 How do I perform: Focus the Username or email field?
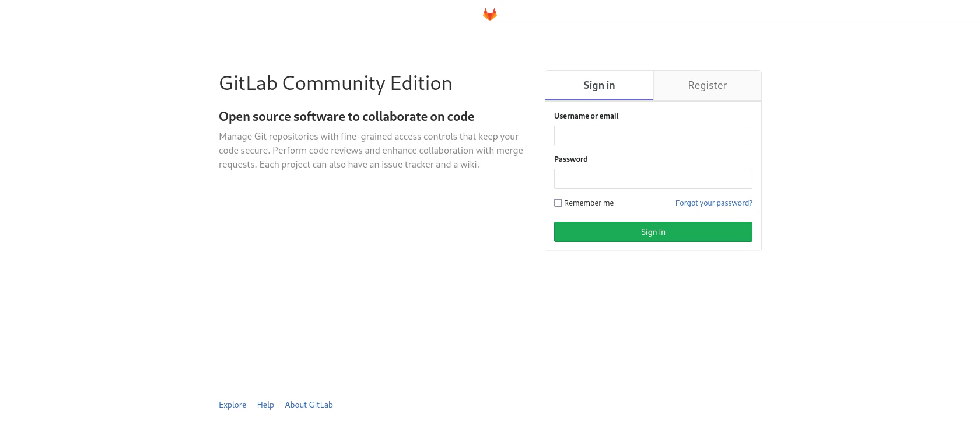[x=653, y=135]
